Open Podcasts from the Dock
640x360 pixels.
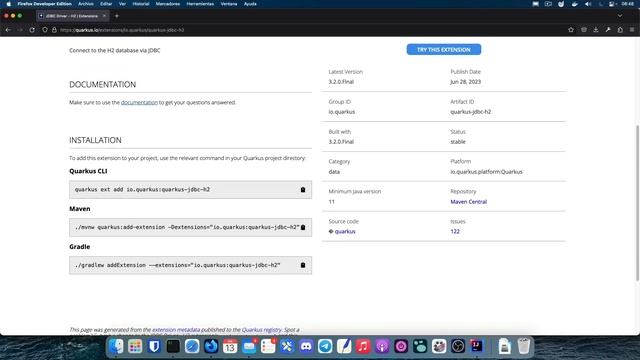(x=382, y=347)
